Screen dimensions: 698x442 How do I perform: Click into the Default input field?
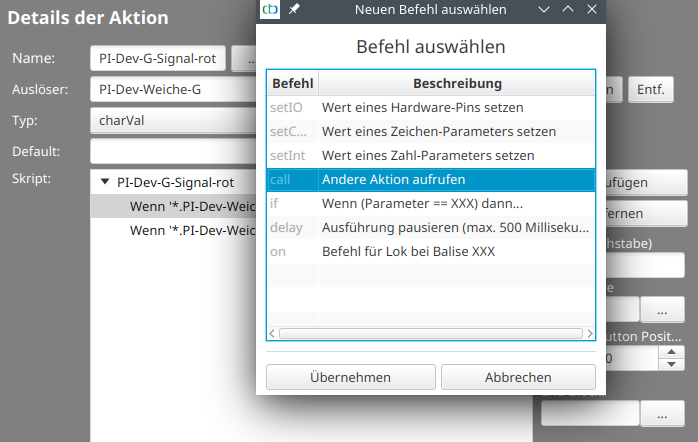coord(170,152)
